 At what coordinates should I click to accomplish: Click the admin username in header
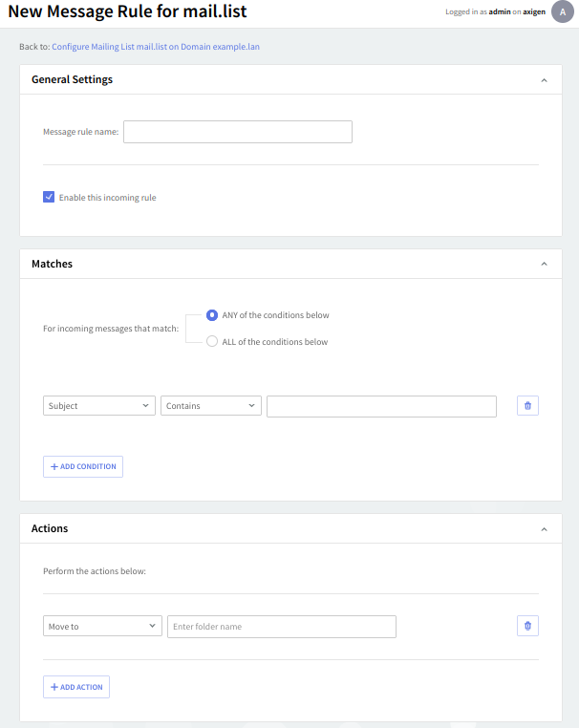point(501,12)
